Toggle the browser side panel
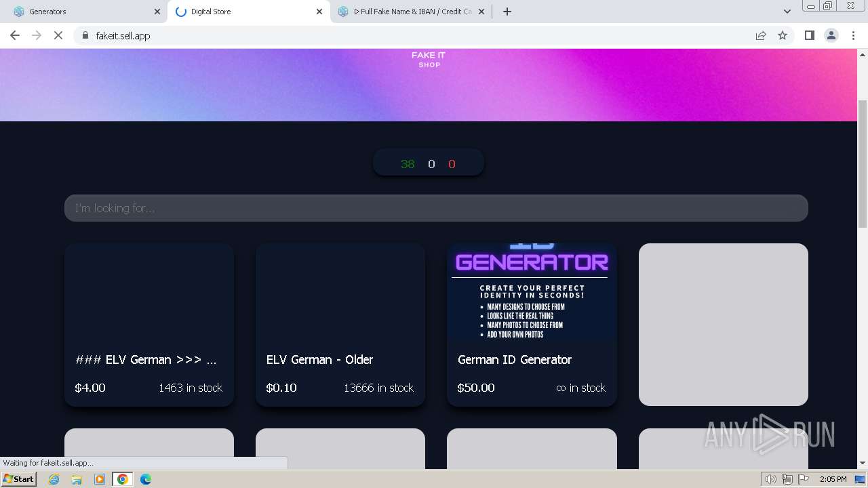The height and width of the screenshot is (488, 868). click(809, 35)
